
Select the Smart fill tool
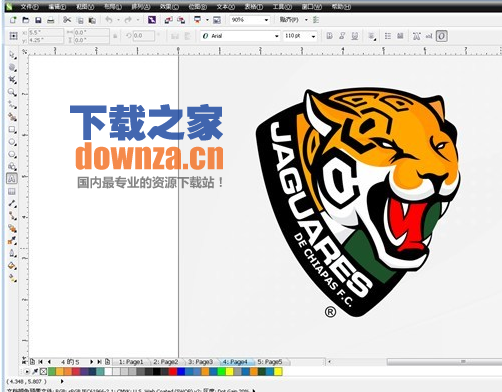pos(12,117)
